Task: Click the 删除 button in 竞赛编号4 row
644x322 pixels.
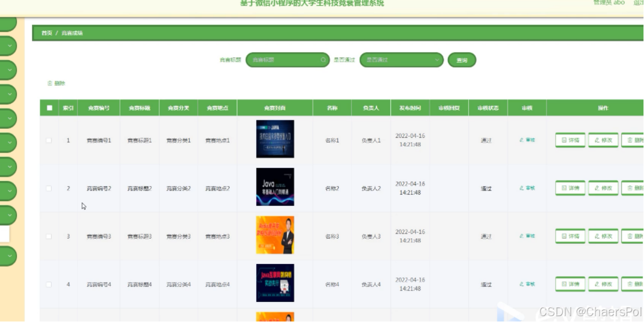Action: tap(633, 284)
